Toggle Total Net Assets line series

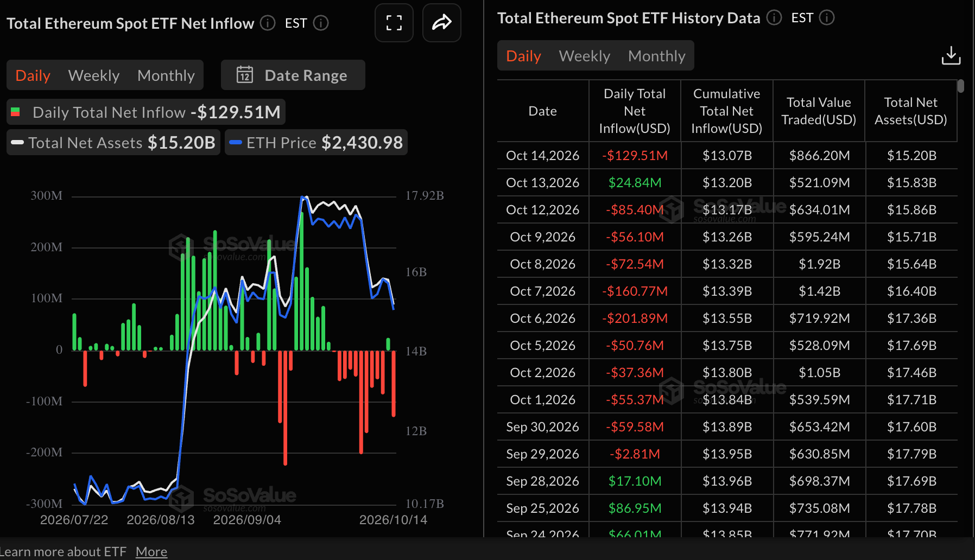pos(113,143)
